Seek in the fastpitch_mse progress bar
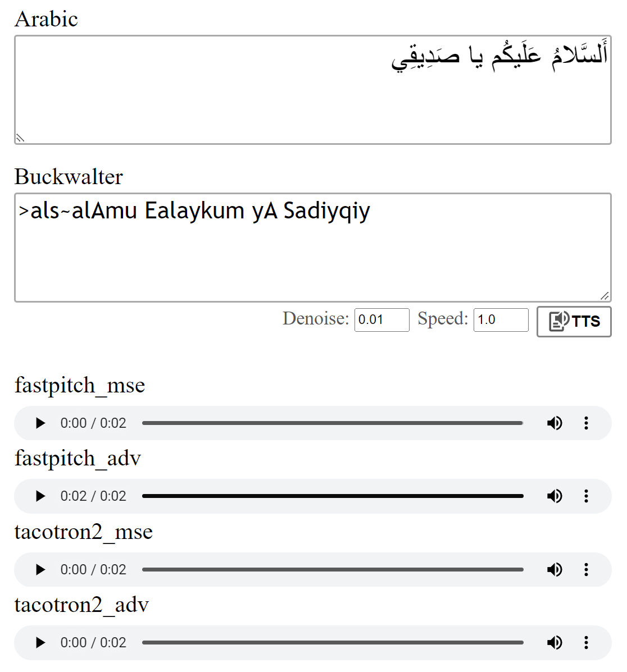627x672 pixels. 333,423
